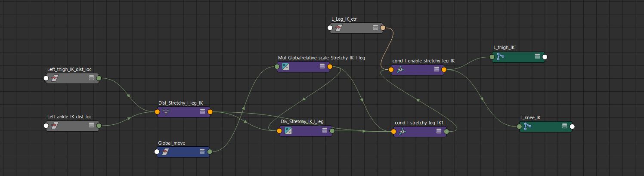Click output port of Mul_Globalrelative_scale_Stretchy_IK_l_leg node
Image resolution: width=644 pixels, height=176 pixels.
click(x=330, y=67)
